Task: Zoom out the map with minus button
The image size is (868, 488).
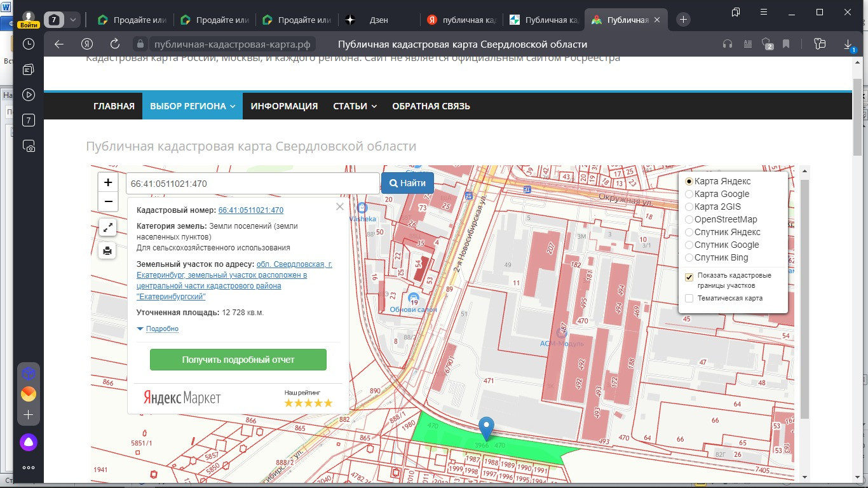Action: pos(108,201)
